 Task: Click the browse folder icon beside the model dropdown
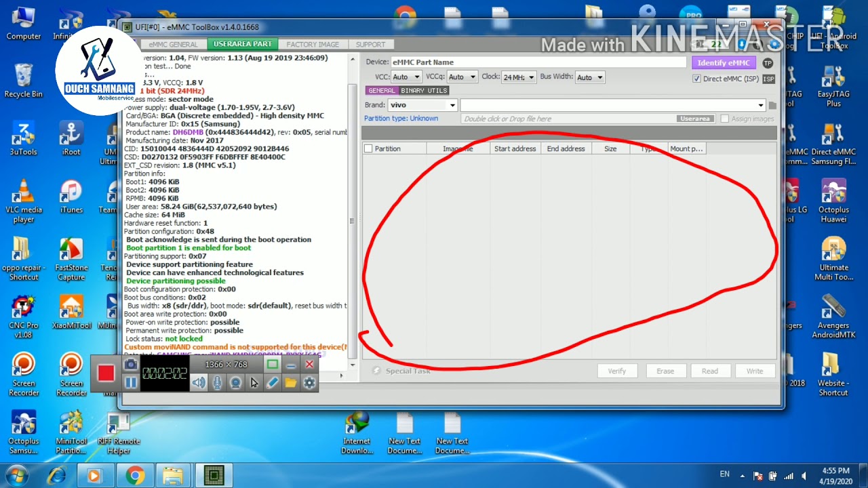(x=772, y=105)
